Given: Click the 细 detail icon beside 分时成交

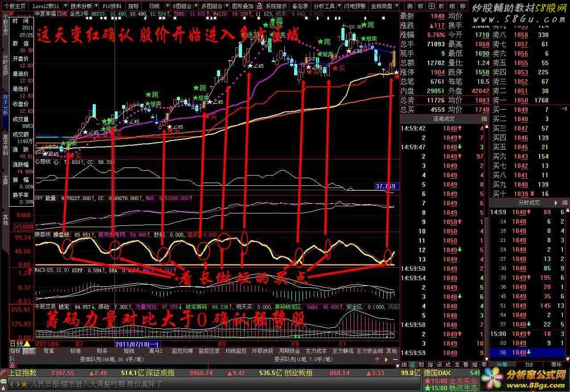Looking at the screenshot, I should point(564,203).
